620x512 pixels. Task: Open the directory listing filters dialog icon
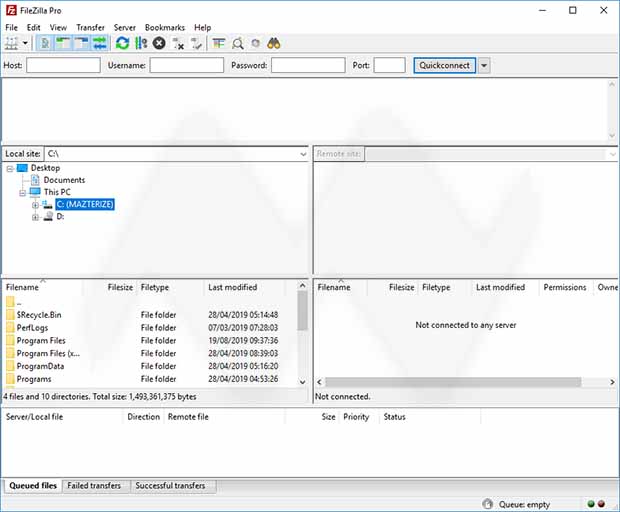[219, 43]
